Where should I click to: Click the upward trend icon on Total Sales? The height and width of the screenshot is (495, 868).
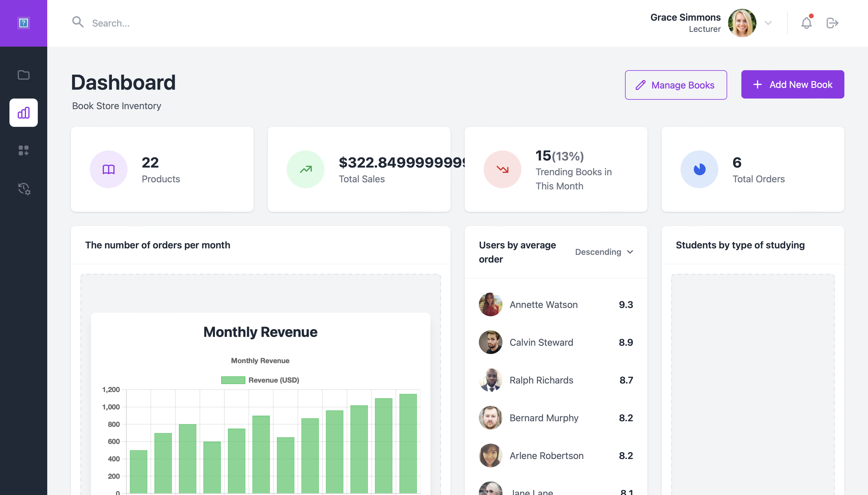click(x=306, y=169)
